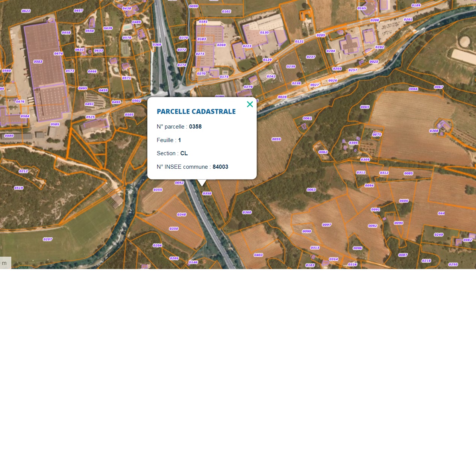
Task: Select parcel label 0201
Action: point(408,20)
